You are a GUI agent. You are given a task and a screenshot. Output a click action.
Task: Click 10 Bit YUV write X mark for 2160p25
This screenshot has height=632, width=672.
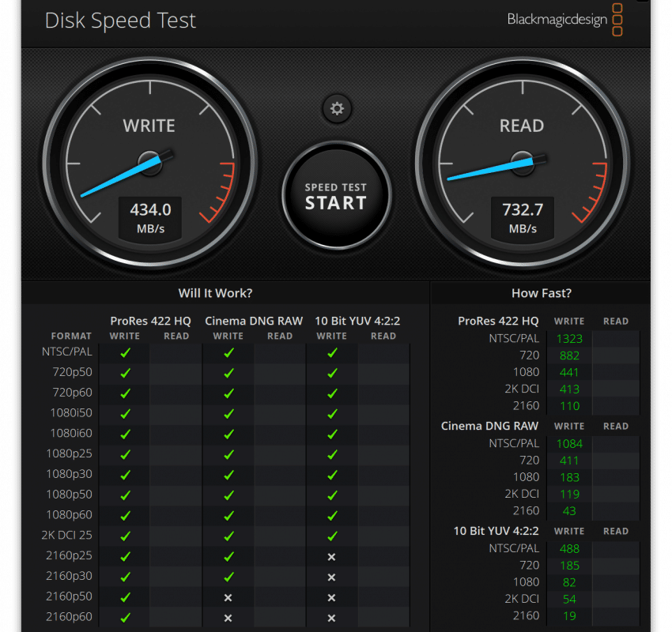click(331, 557)
